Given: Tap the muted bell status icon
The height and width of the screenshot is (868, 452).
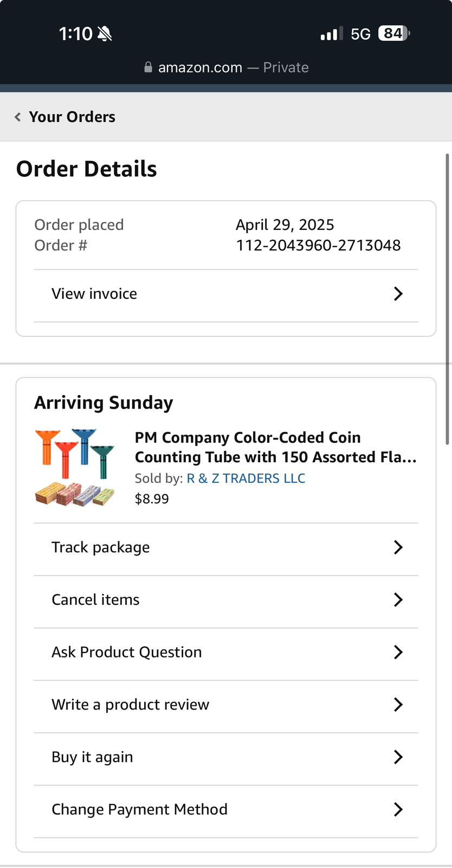Looking at the screenshot, I should coord(105,34).
